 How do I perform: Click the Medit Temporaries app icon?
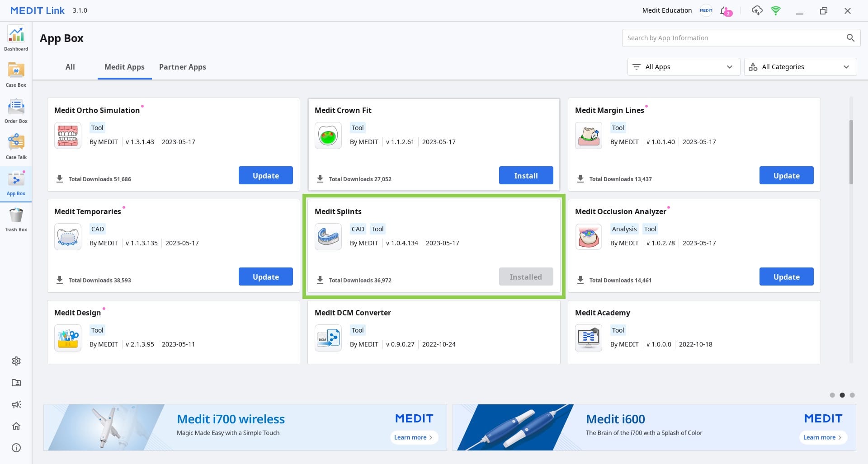click(x=68, y=237)
